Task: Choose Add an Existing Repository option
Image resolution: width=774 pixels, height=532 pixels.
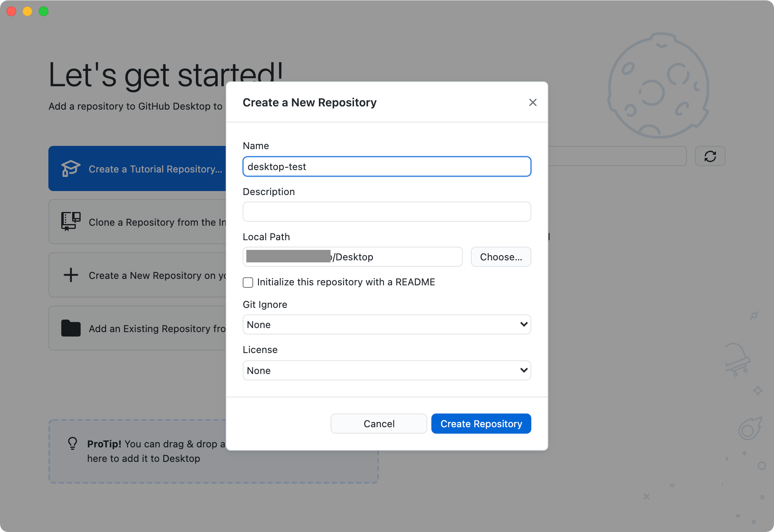Action: tap(137, 328)
